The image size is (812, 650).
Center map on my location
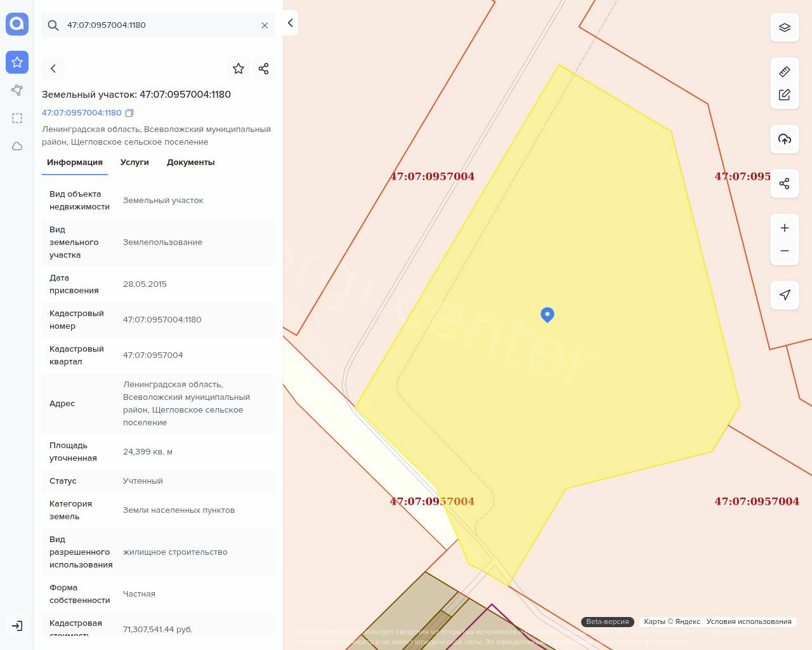coord(784,295)
